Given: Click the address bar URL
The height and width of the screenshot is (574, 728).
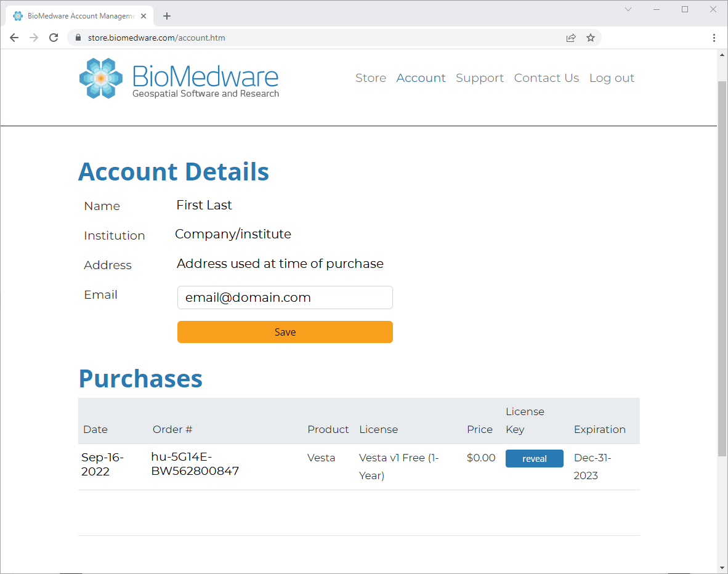Looking at the screenshot, I should coord(156,38).
